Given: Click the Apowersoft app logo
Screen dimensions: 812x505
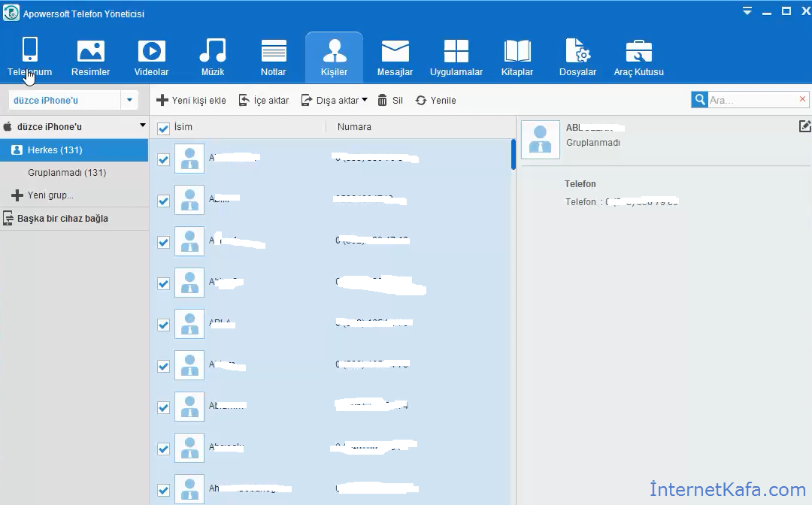Looking at the screenshot, I should click(11, 13).
